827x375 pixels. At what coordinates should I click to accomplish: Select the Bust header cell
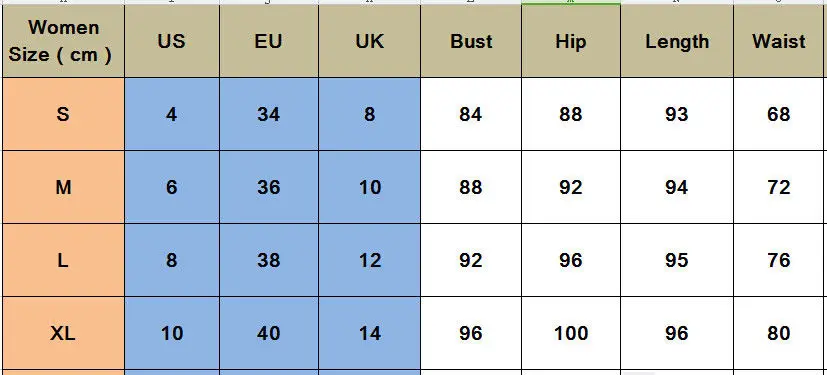[471, 41]
